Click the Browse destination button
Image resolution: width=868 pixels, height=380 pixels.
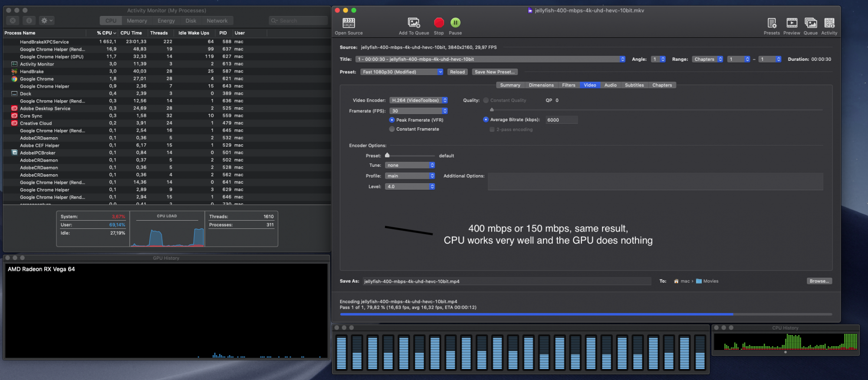pos(819,281)
